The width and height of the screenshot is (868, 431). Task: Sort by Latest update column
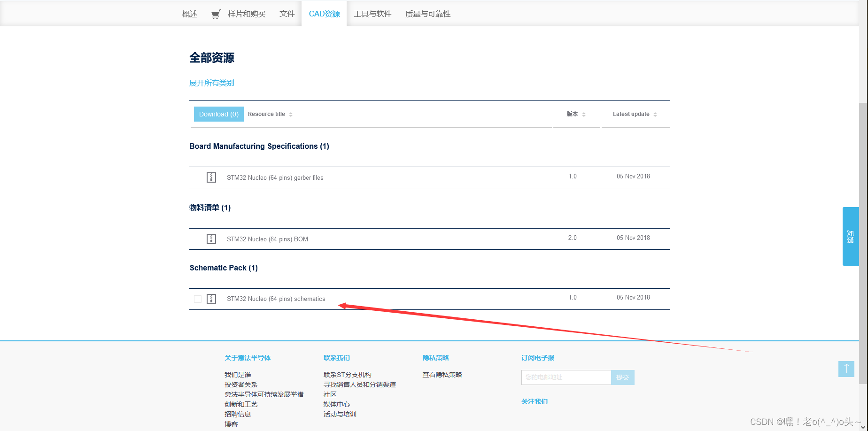pos(655,115)
